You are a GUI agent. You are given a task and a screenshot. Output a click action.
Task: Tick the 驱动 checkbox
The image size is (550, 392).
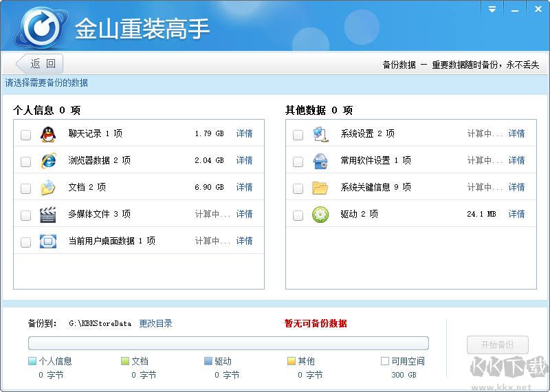(298, 215)
